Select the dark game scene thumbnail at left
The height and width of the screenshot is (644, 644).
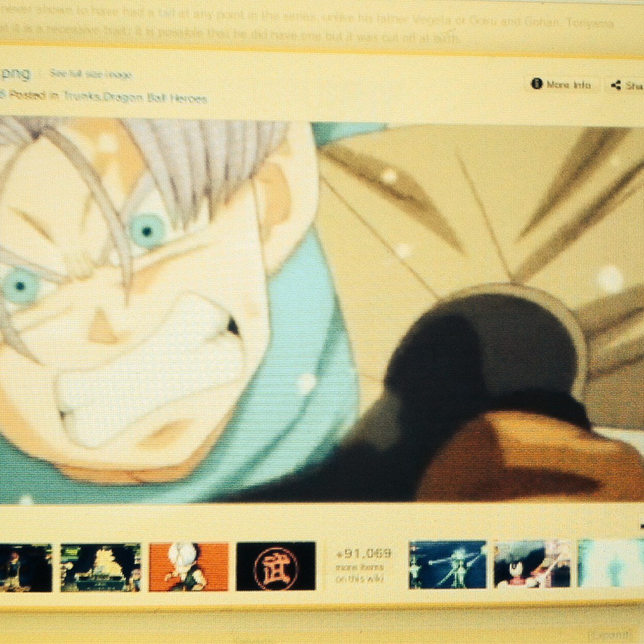[26, 568]
